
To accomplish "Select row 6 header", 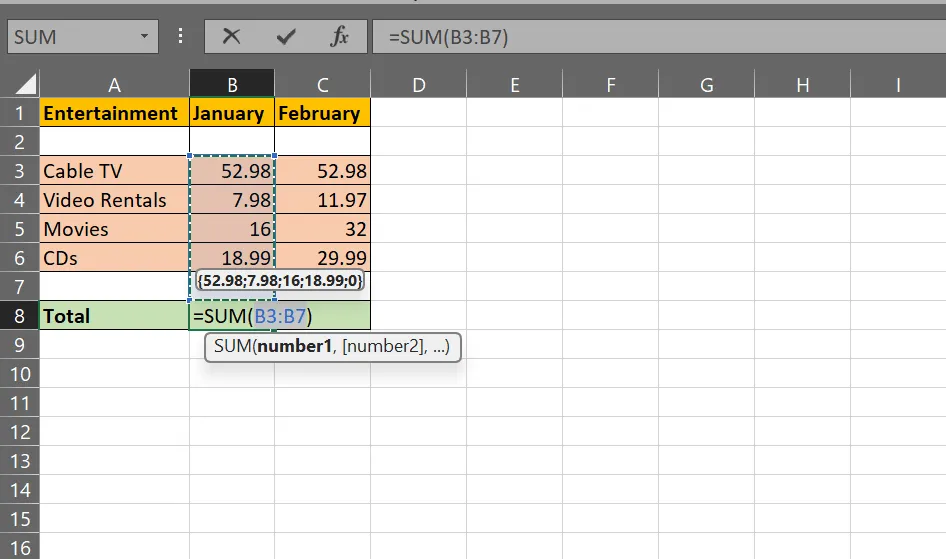I will click(19, 257).
